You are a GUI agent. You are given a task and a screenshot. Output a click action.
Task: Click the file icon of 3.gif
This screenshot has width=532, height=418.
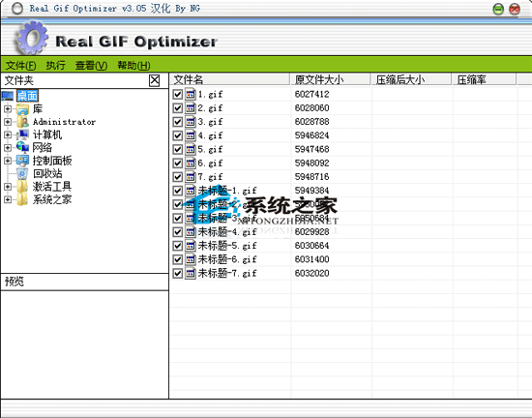coord(191,122)
